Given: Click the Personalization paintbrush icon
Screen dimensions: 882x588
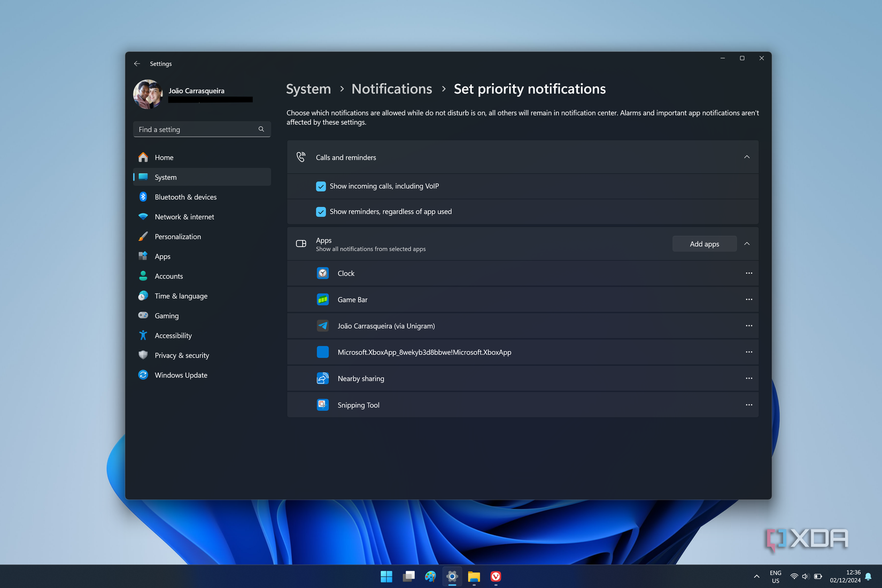Looking at the screenshot, I should tap(143, 236).
